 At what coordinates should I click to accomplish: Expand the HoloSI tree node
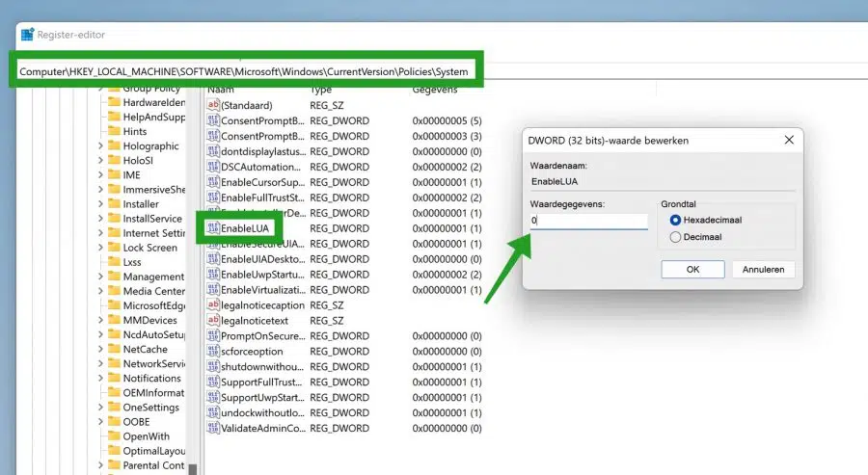click(100, 160)
